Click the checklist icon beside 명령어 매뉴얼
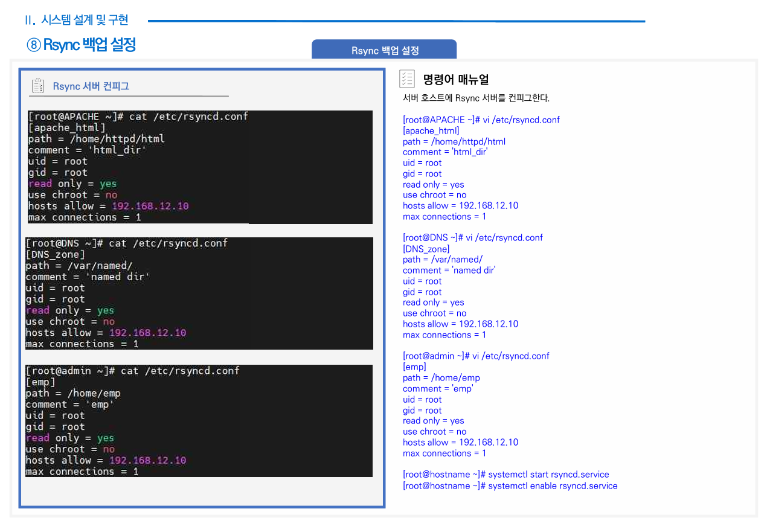The width and height of the screenshot is (767, 532). [407, 79]
